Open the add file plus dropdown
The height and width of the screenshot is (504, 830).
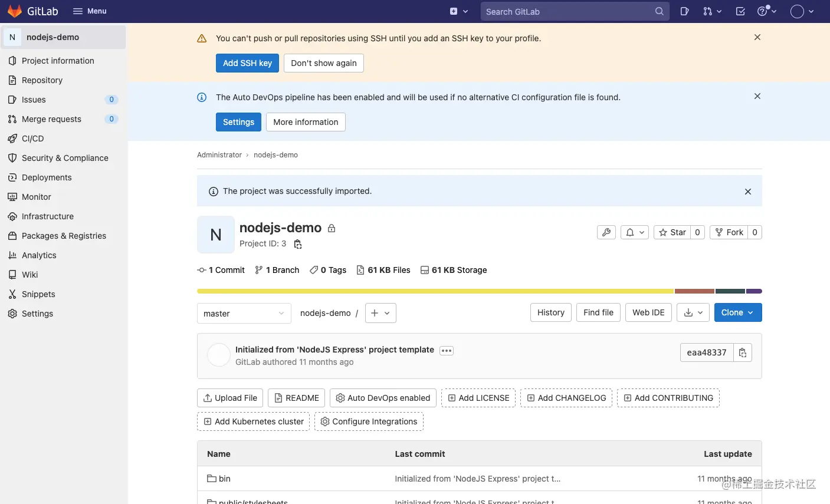[380, 313]
